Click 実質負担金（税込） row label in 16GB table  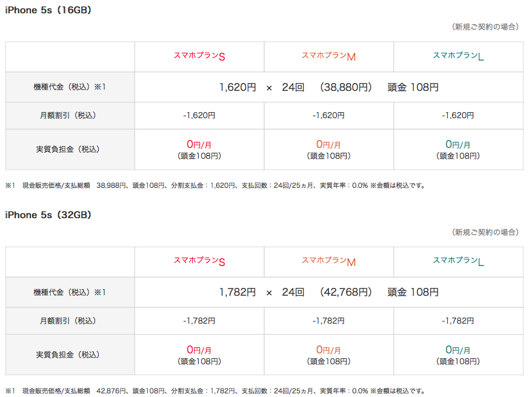68,149
